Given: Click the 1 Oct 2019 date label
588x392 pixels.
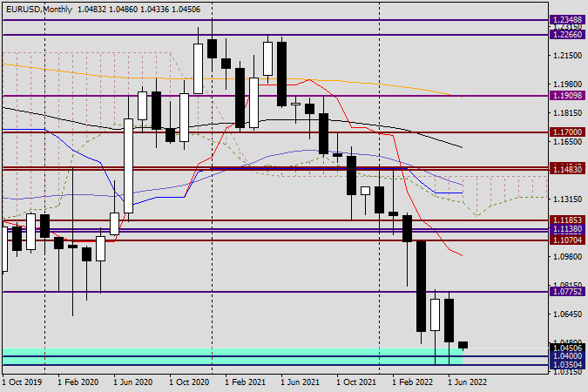Looking at the screenshot, I should click(x=23, y=382).
